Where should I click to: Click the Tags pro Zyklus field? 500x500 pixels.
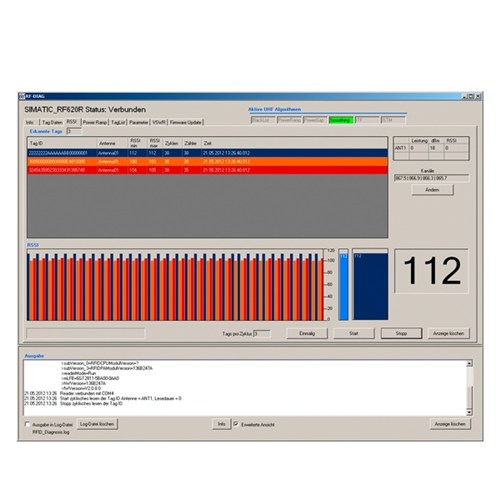[262, 334]
